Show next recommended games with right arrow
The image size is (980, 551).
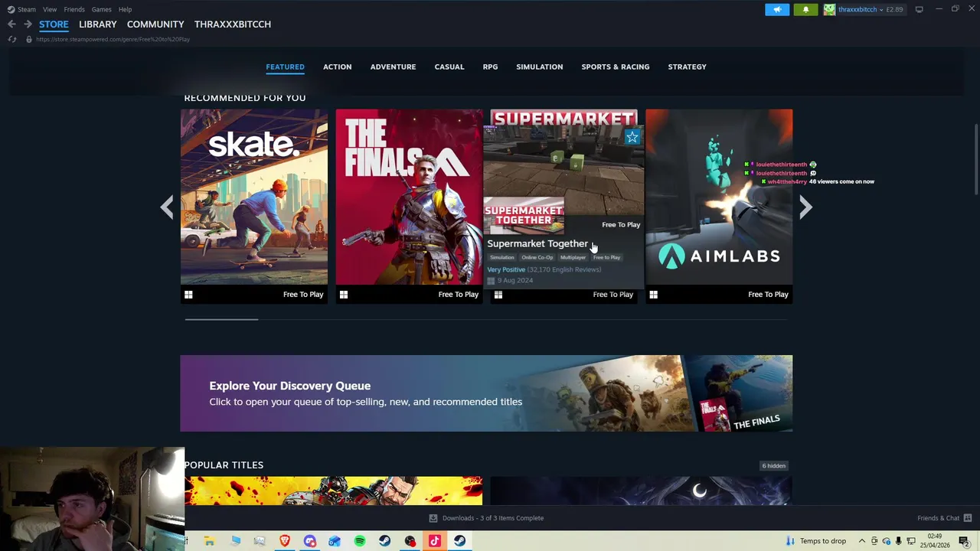pos(805,207)
